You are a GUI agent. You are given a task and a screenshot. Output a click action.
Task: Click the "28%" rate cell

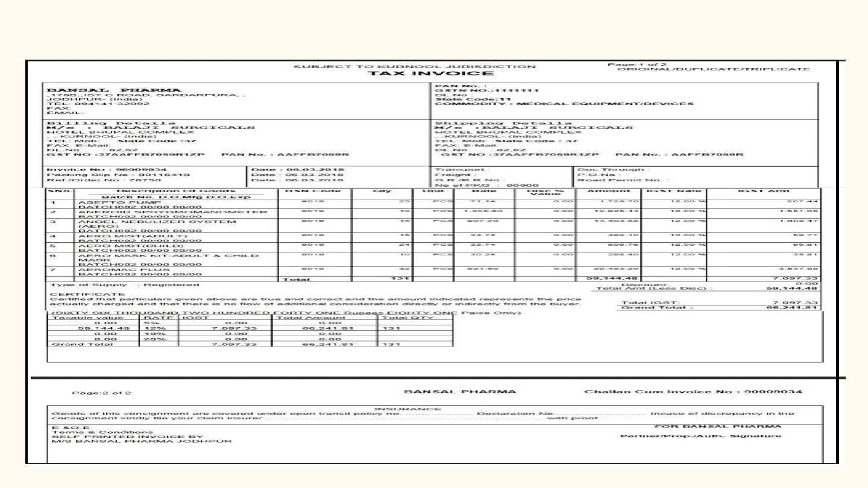click(155, 339)
